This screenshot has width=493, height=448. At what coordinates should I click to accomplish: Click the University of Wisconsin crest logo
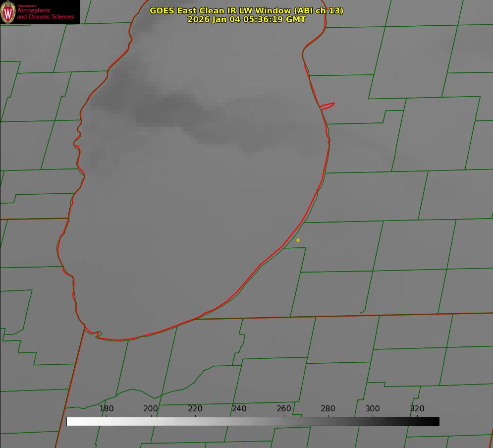[x=8, y=12]
